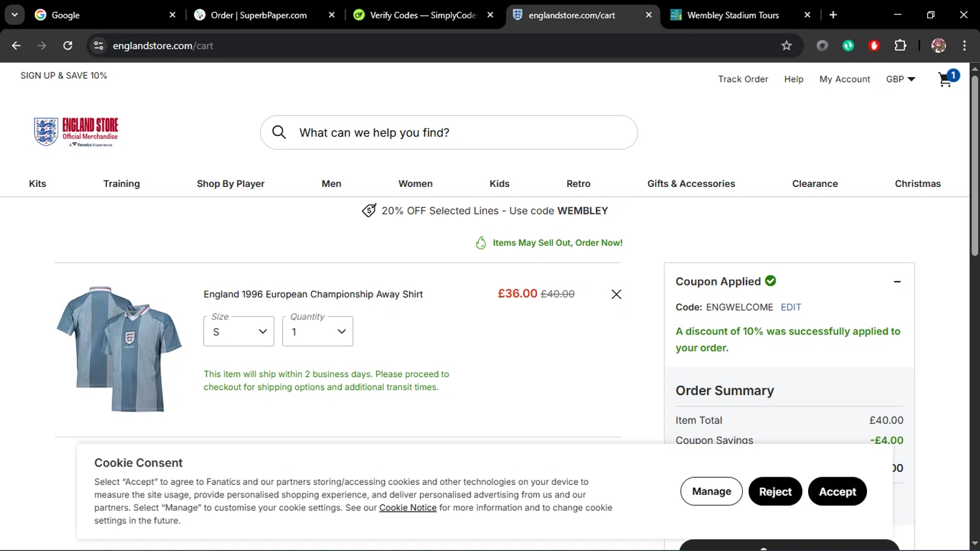The width and height of the screenshot is (980, 551).
Task: Go to My Account
Action: pyautogui.click(x=845, y=79)
